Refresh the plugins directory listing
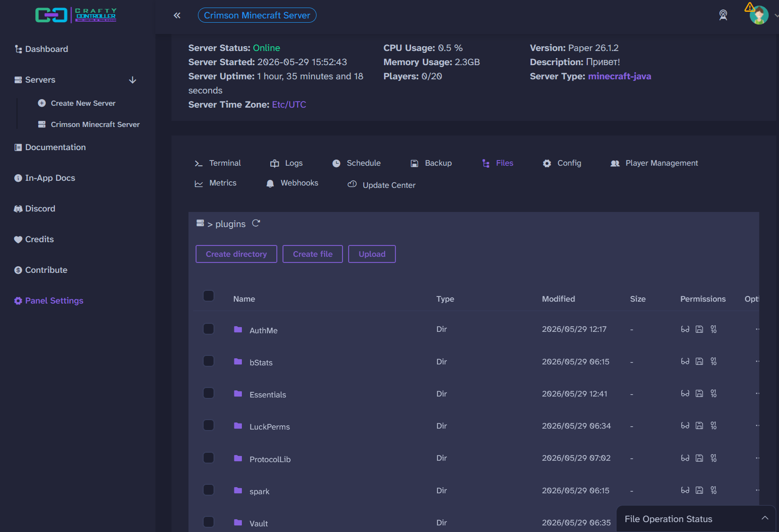The height and width of the screenshot is (532, 779). [256, 223]
